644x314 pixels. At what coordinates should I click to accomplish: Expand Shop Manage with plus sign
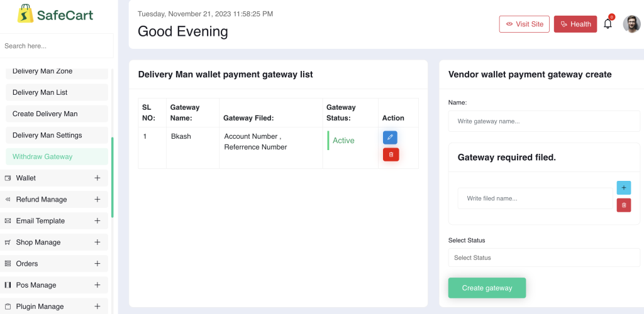97,242
